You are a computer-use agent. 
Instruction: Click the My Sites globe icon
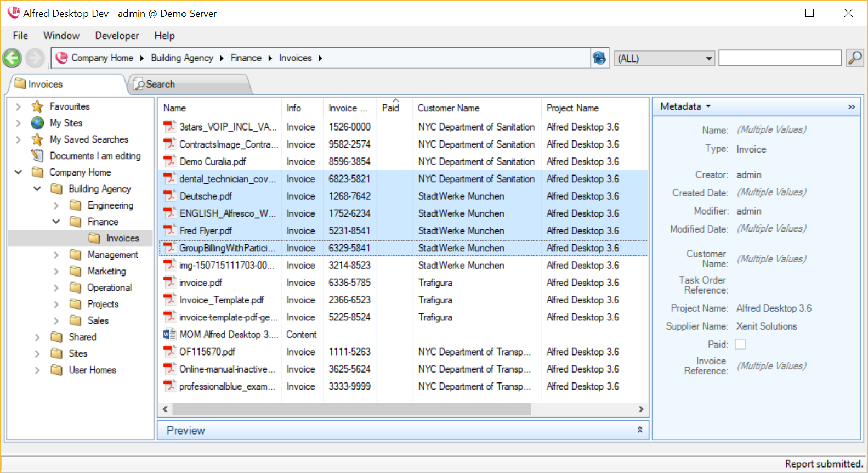[37, 123]
